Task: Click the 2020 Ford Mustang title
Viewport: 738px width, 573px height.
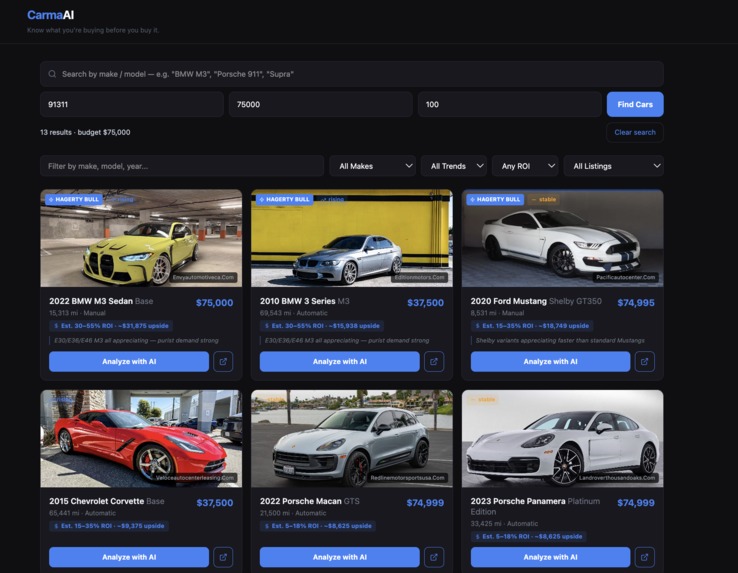Action: tap(509, 301)
